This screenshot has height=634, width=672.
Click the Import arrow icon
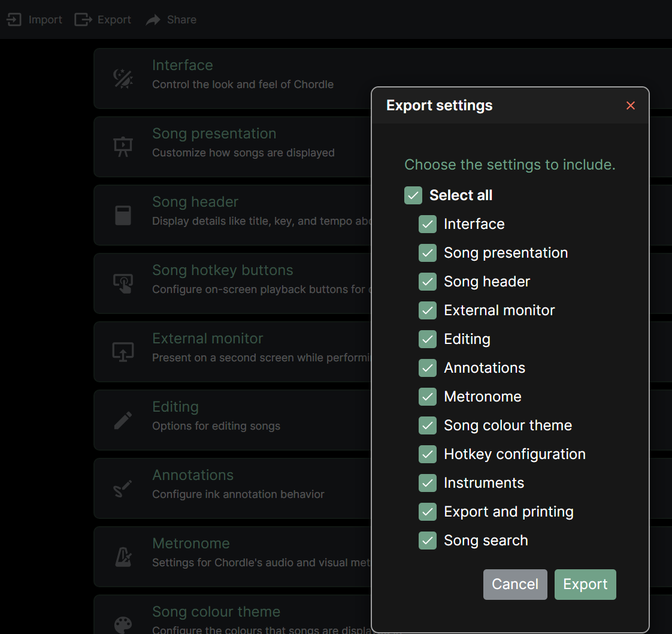(x=14, y=20)
